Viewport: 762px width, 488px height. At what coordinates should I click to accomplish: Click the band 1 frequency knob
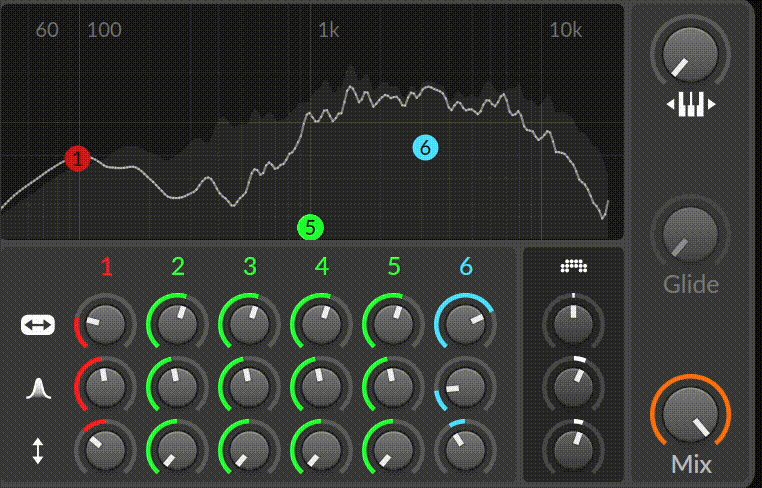pos(105,324)
